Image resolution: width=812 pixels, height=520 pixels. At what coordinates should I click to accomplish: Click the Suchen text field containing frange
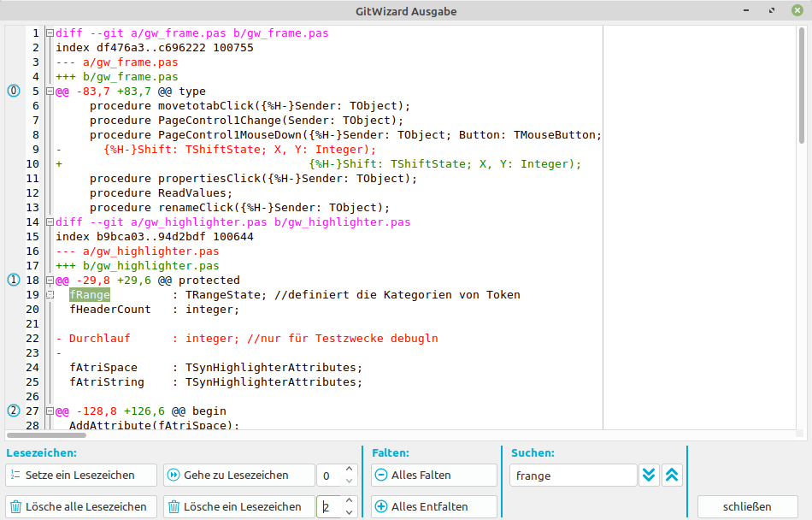click(573, 476)
